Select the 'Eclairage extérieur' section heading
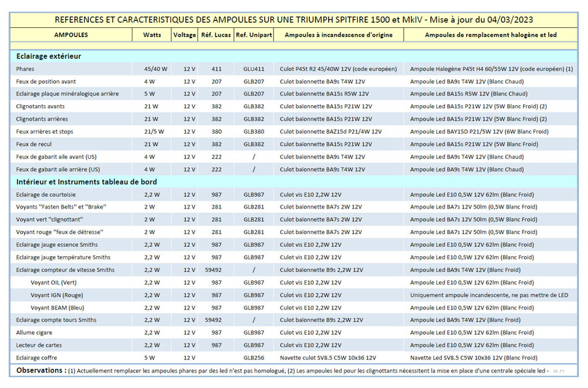This screenshot has width=588, height=388. click(x=49, y=56)
